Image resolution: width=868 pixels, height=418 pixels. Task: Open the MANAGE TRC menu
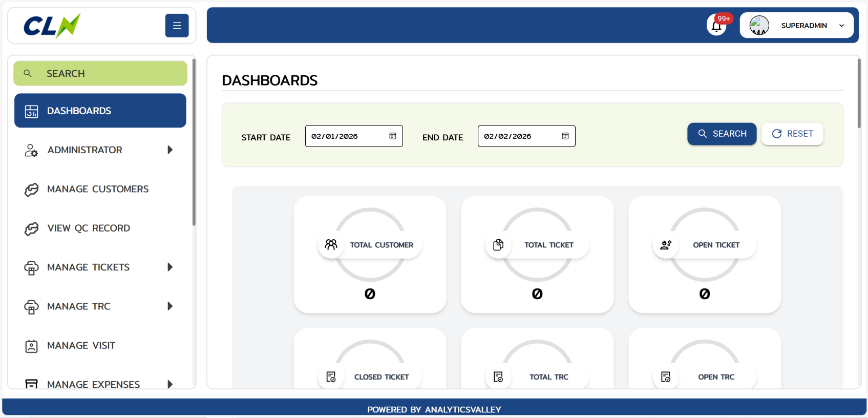[100, 306]
